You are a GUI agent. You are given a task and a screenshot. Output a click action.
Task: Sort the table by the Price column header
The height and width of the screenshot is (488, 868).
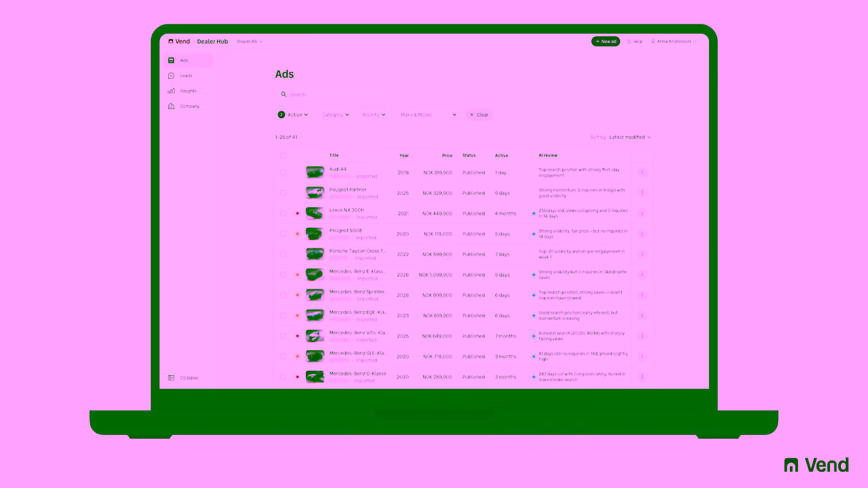[447, 156]
